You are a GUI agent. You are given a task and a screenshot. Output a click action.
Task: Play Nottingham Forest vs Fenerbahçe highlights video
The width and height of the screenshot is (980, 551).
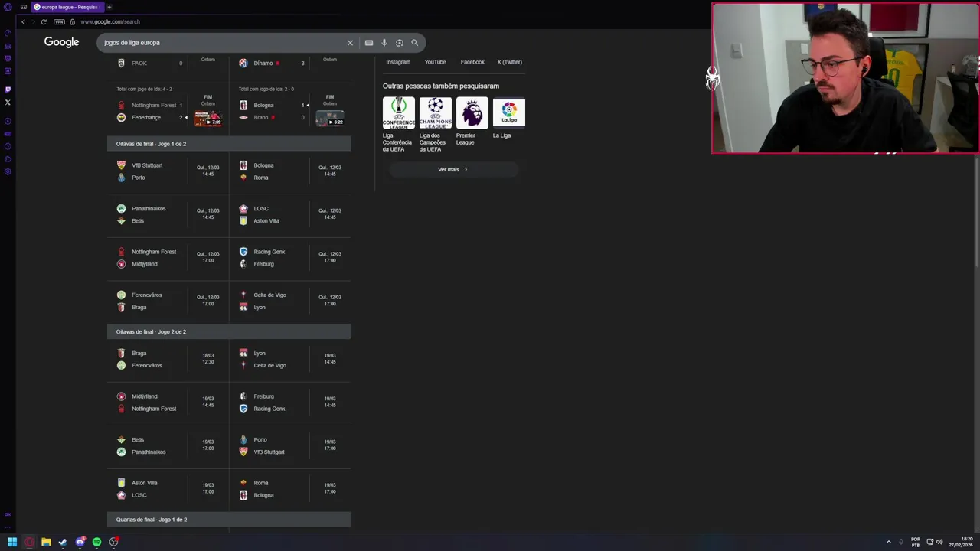click(207, 118)
